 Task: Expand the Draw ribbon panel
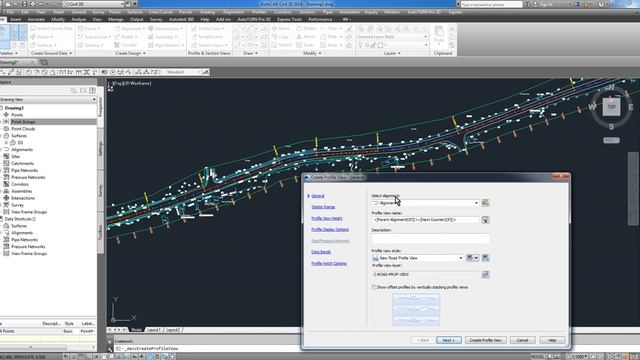tap(250, 53)
